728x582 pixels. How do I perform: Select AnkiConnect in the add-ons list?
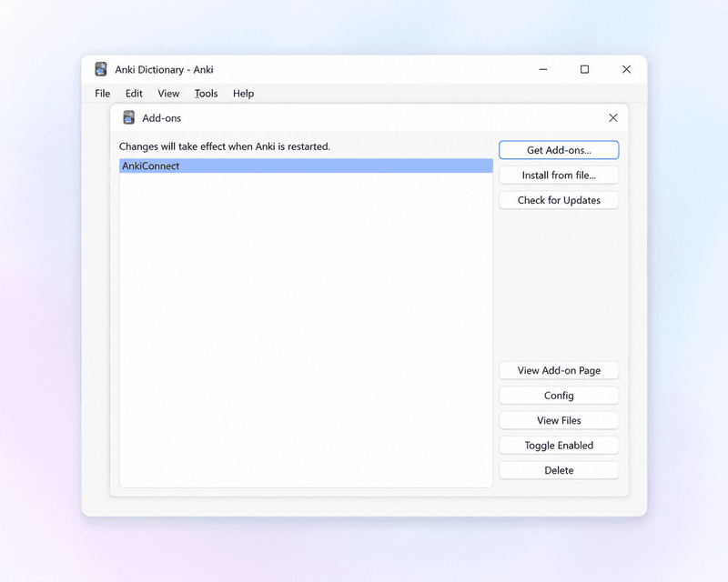(306, 166)
